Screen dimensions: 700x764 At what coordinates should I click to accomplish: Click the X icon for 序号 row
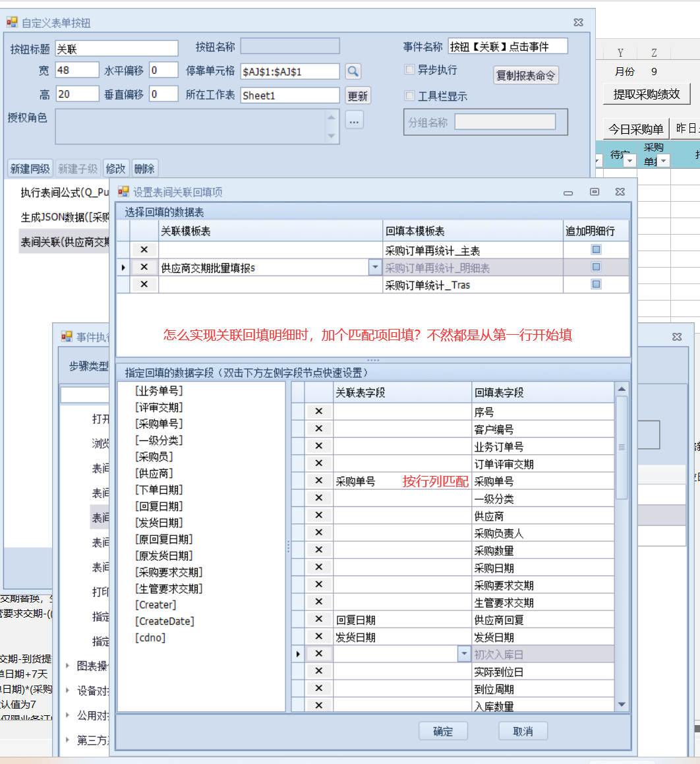pyautogui.click(x=319, y=411)
